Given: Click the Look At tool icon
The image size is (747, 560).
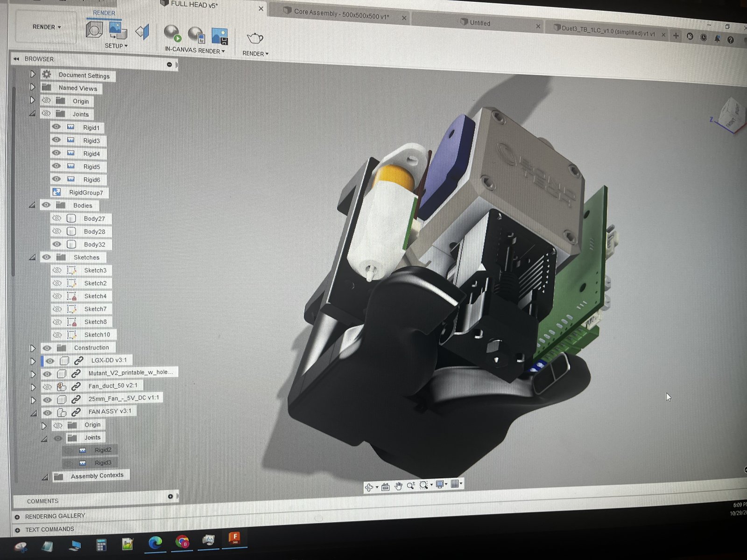Looking at the screenshot, I should tap(385, 487).
